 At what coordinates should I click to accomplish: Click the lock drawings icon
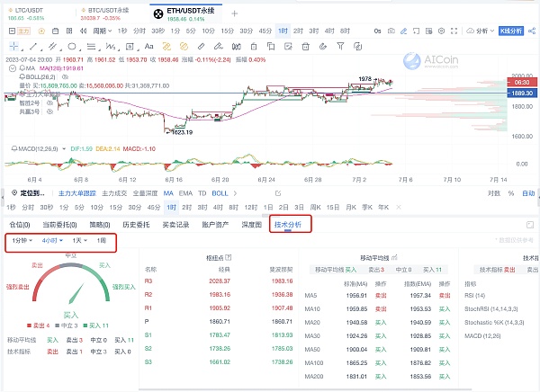click(254, 46)
